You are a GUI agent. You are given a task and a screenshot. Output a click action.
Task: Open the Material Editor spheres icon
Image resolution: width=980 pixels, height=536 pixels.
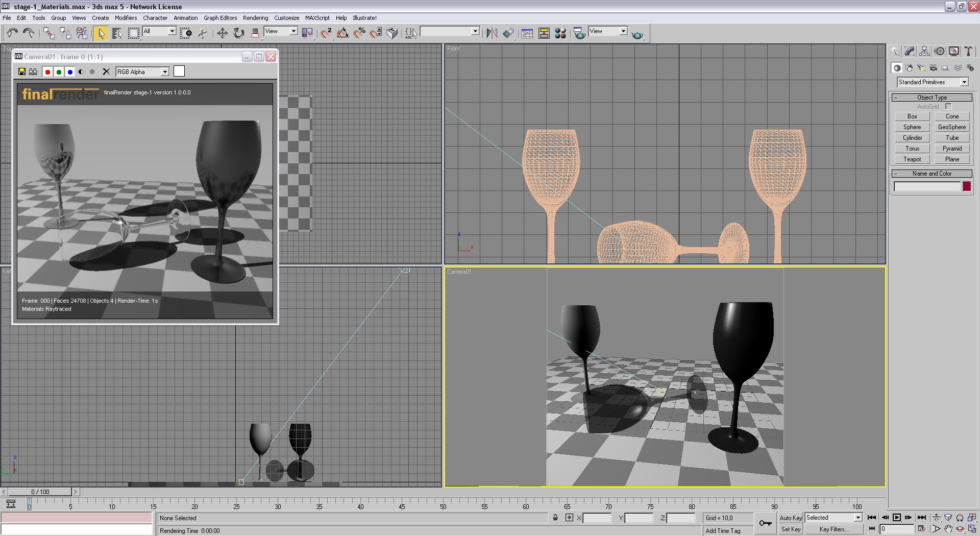pos(560,33)
